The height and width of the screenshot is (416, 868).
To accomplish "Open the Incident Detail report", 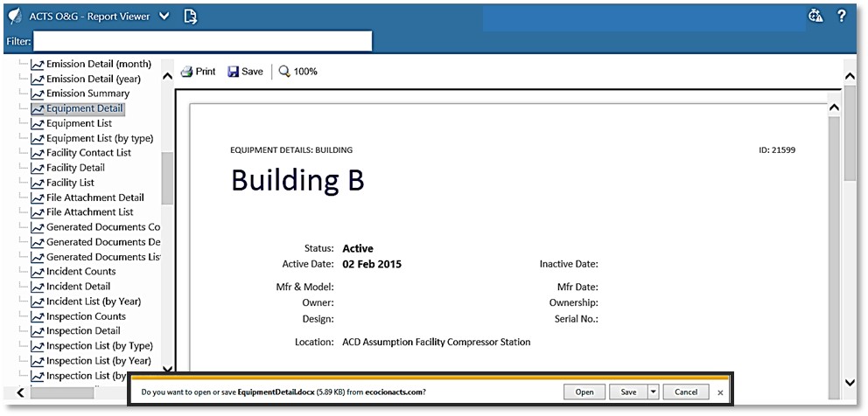I will [78, 286].
